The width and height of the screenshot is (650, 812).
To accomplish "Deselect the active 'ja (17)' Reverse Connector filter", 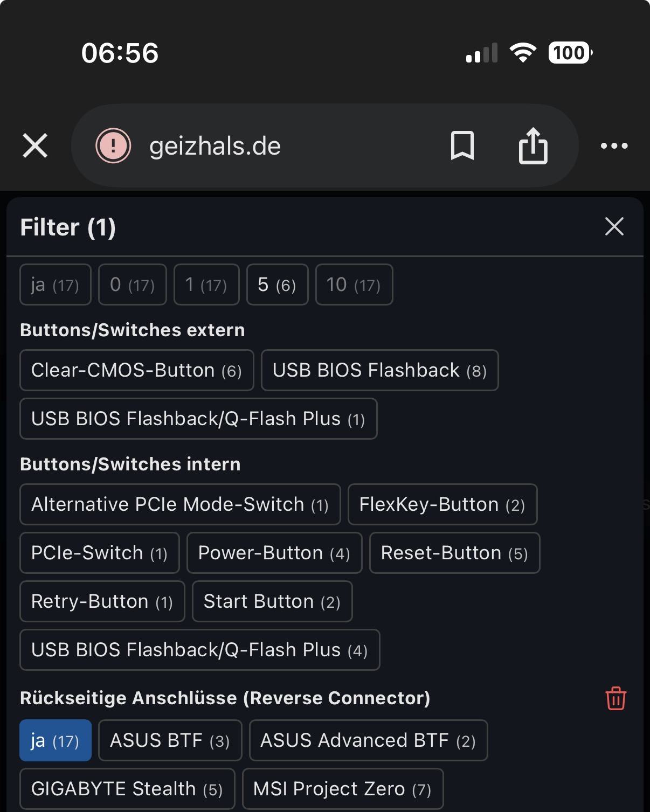I will [56, 740].
